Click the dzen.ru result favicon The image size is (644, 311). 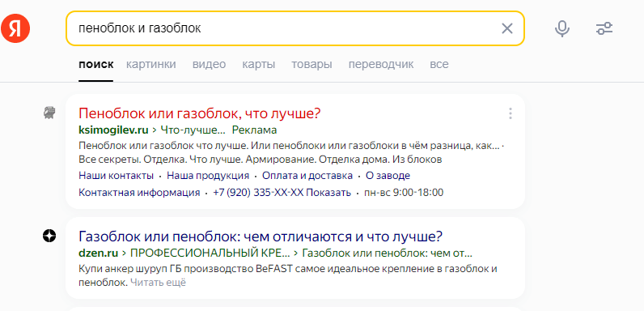pos(49,236)
